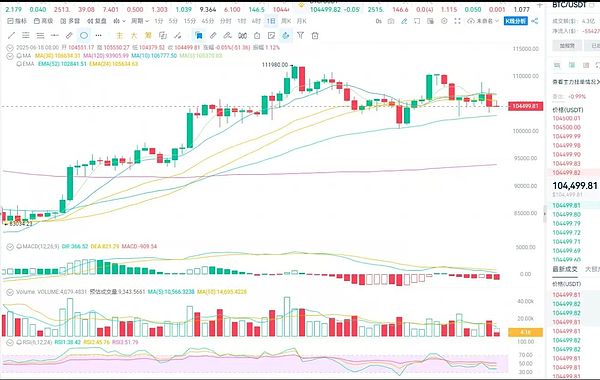This screenshot has width=600, height=380.
Task: Click the current price label 104499.81
Action: click(525, 106)
